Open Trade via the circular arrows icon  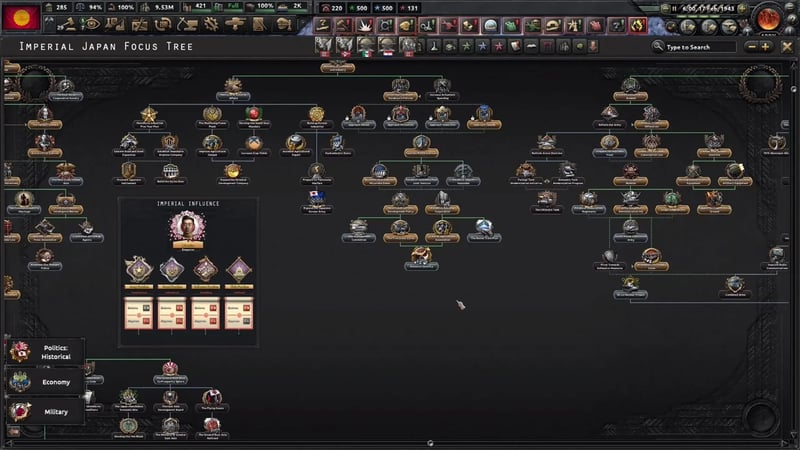[x=163, y=23]
